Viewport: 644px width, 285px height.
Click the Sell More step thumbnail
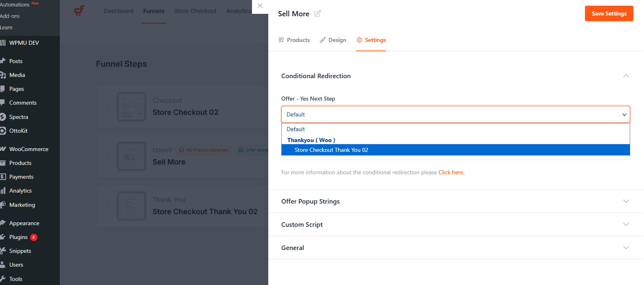click(131, 156)
